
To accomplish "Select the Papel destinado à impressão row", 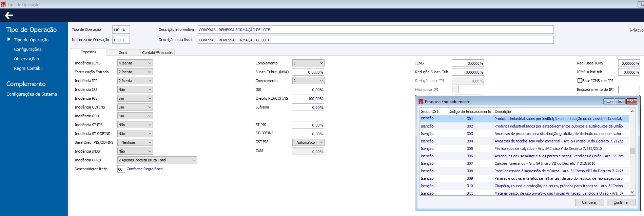I will [524, 171].
